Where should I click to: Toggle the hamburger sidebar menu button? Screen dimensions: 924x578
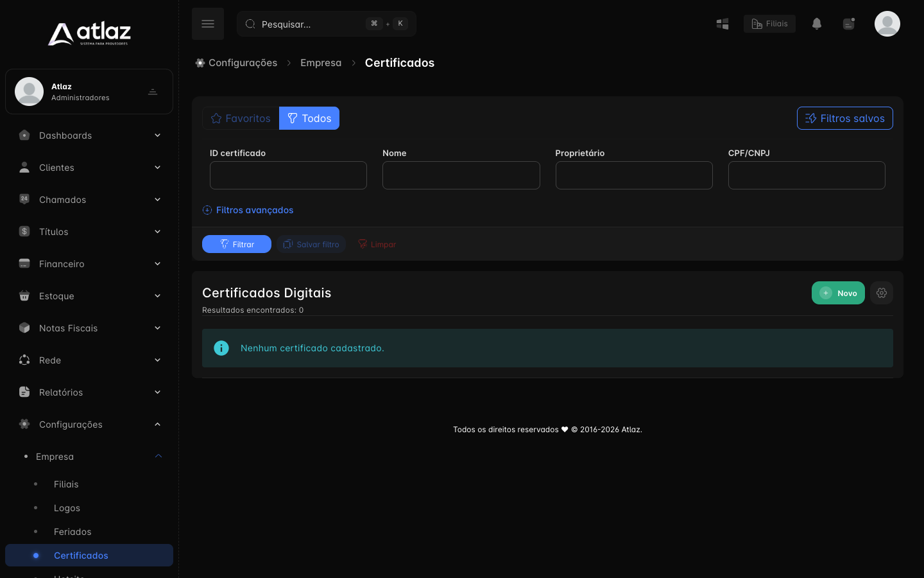208,24
